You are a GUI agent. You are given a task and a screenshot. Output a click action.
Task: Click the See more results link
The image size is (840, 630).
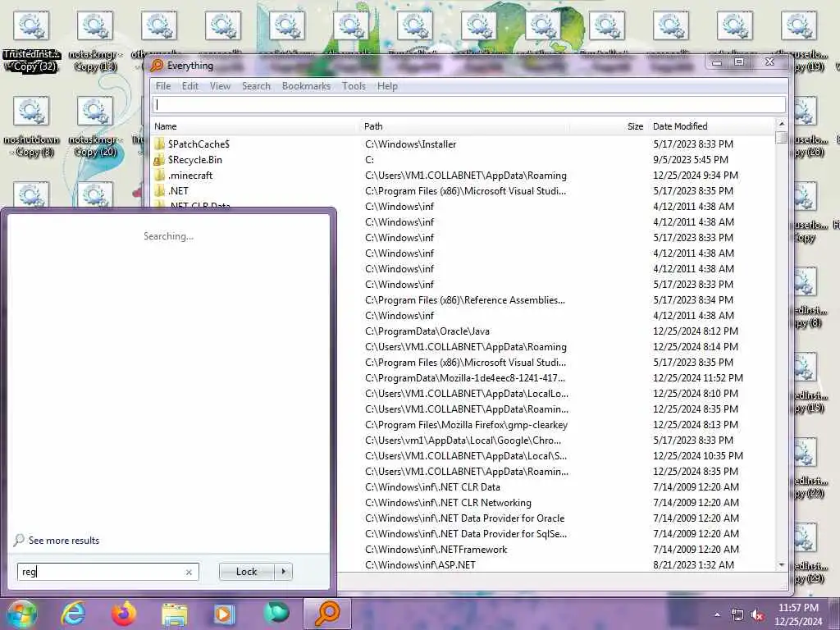coord(64,541)
